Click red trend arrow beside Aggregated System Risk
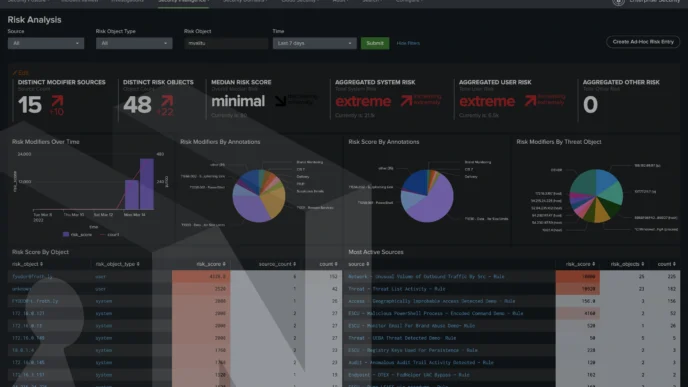The height and width of the screenshot is (387, 688). [x=406, y=101]
